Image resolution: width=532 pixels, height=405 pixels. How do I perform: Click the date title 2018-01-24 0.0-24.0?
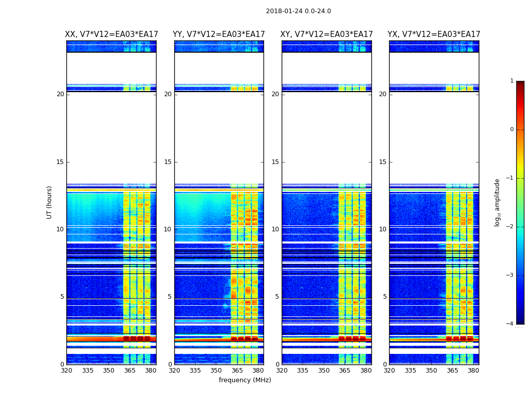298,11
